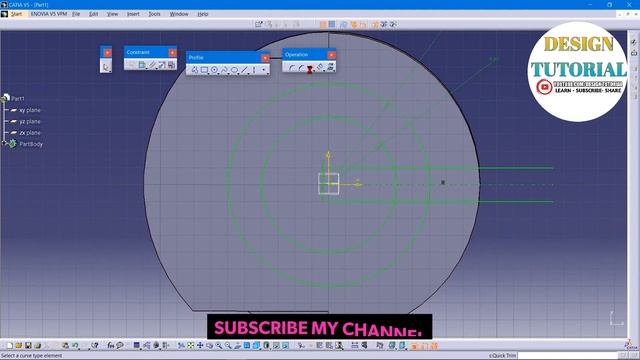Viewport: 640px width, 360px height.
Task: Click the Undo icon in bottom toolbar
Action: click(75, 346)
